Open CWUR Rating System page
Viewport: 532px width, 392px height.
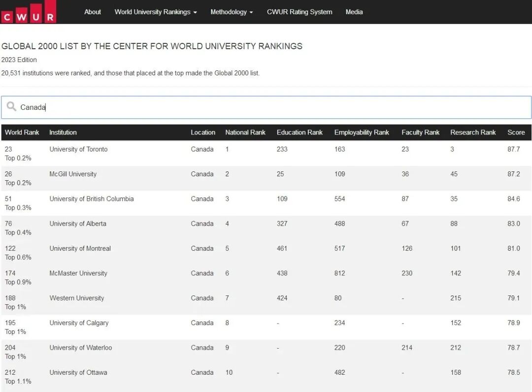pos(299,12)
